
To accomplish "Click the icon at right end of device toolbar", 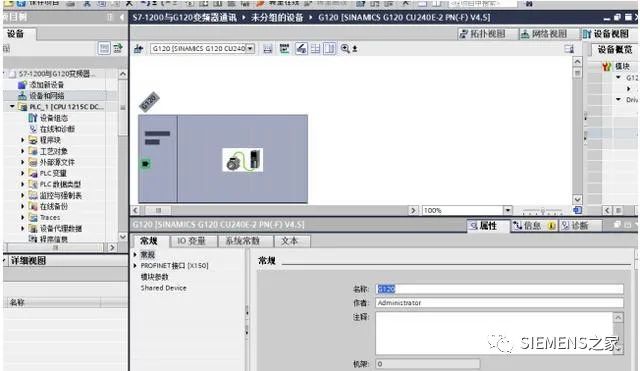I will coord(569,49).
